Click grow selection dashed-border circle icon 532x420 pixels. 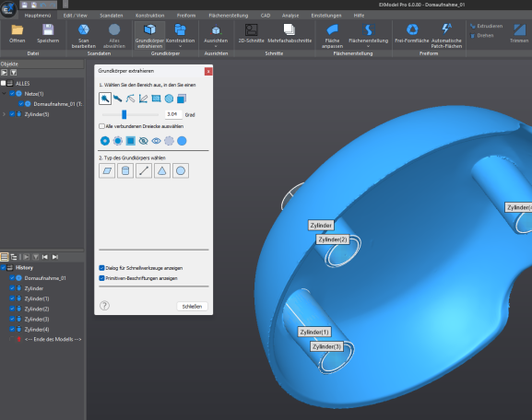click(118, 141)
